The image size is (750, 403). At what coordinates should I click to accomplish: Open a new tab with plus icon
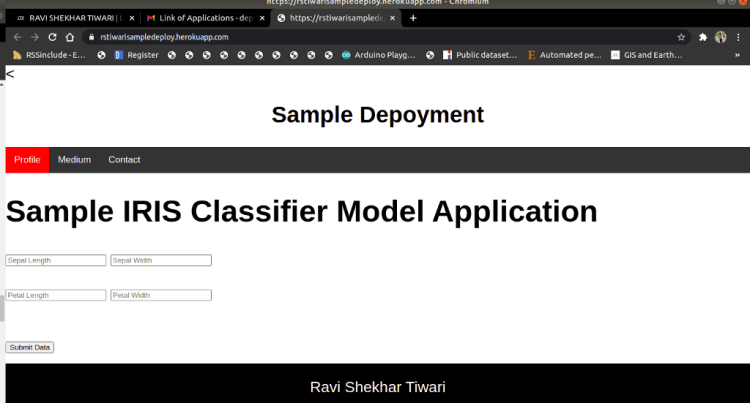tap(414, 18)
